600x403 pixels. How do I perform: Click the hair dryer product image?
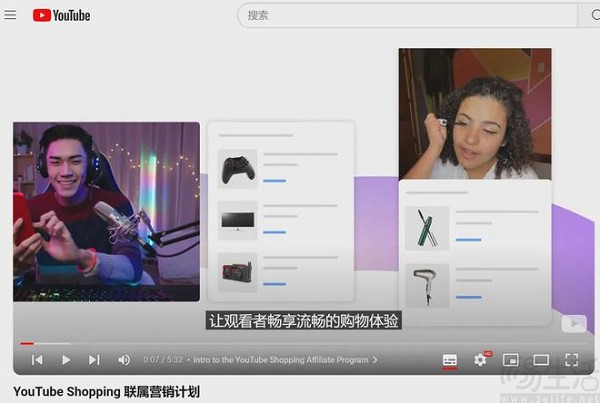pos(427,286)
